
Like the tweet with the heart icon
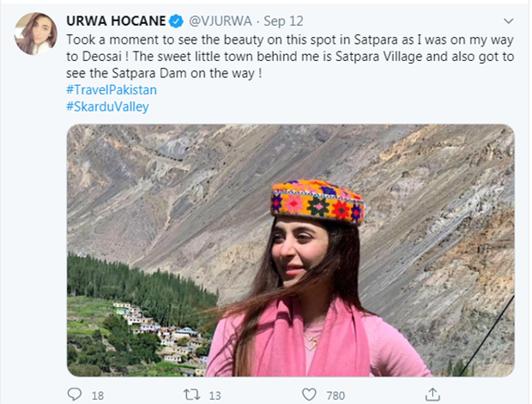(x=309, y=395)
